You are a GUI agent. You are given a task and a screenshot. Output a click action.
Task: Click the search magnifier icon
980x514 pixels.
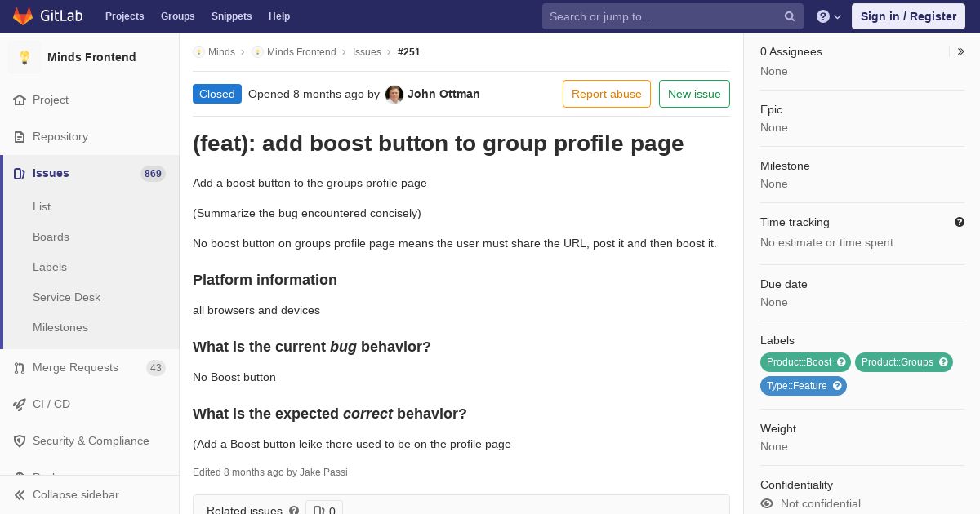(790, 16)
